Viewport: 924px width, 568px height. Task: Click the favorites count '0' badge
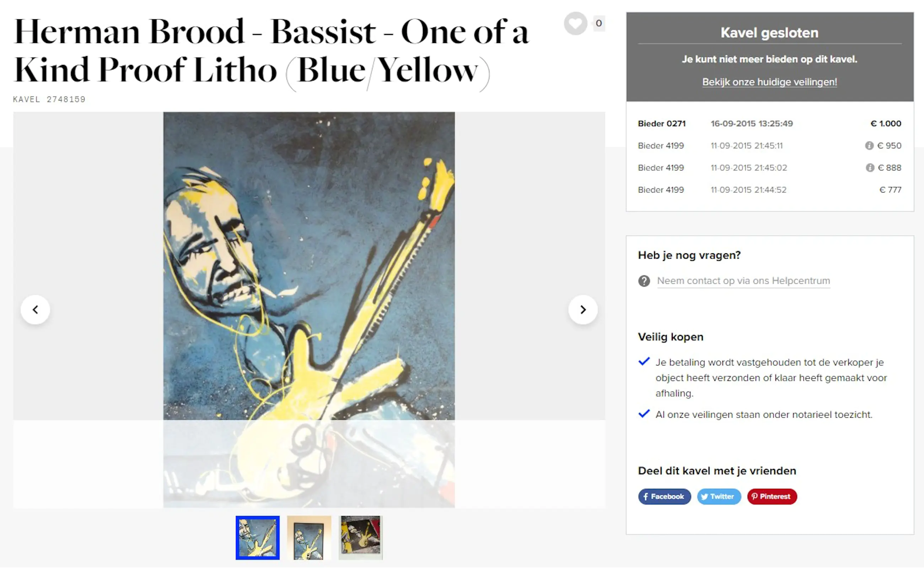[x=598, y=23]
